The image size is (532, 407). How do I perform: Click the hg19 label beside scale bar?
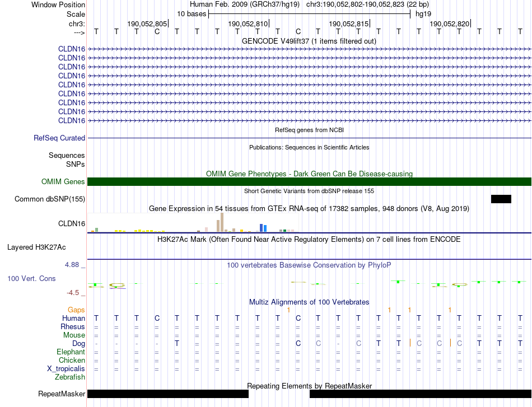pos(423,14)
